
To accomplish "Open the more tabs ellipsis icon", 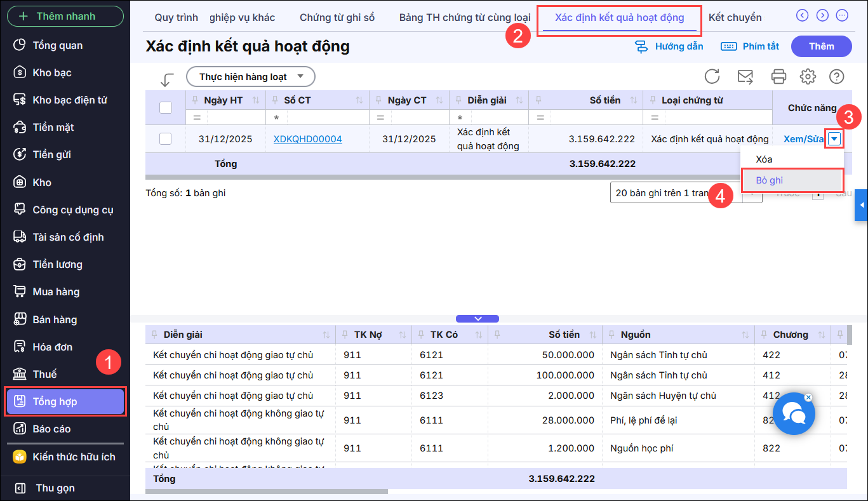I will click(842, 16).
